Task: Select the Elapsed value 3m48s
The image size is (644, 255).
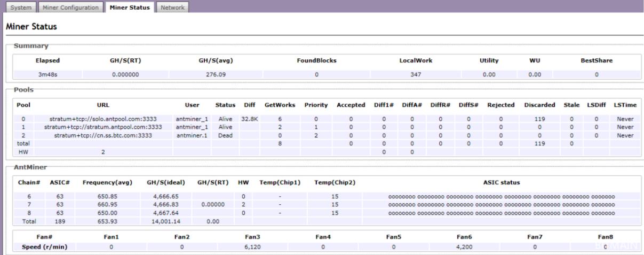Action: point(47,75)
